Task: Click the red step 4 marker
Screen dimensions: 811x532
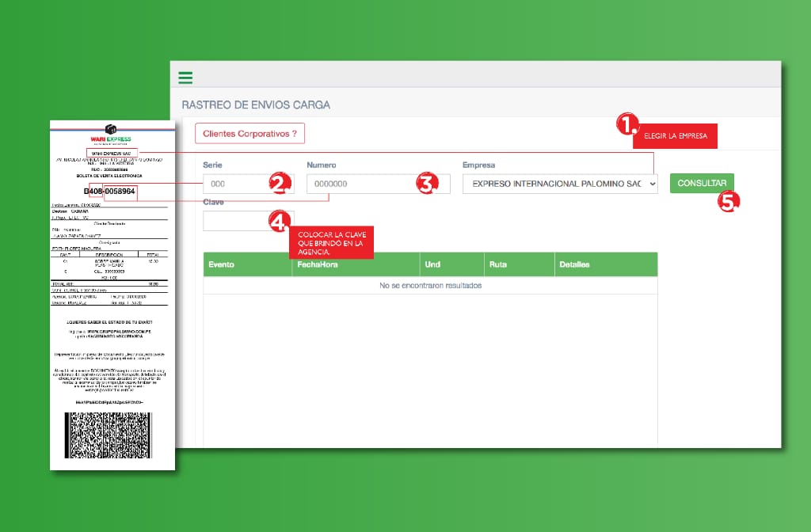Action: (279, 222)
